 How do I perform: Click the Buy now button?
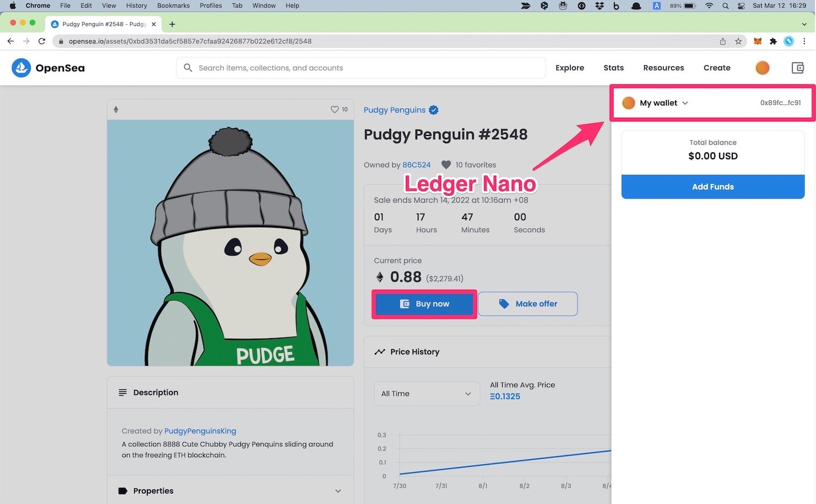point(424,304)
